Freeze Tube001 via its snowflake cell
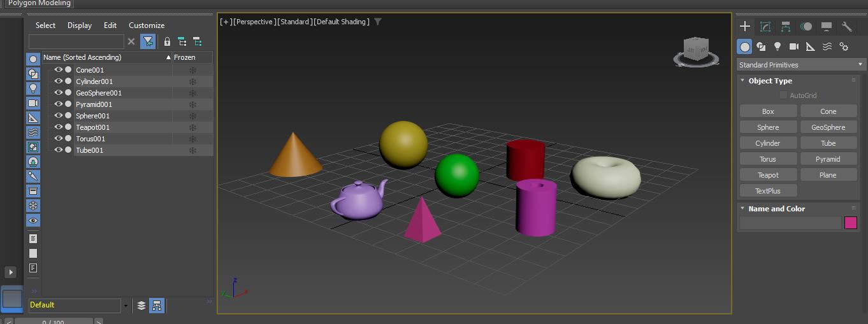This screenshot has width=868, height=324. 192,150
